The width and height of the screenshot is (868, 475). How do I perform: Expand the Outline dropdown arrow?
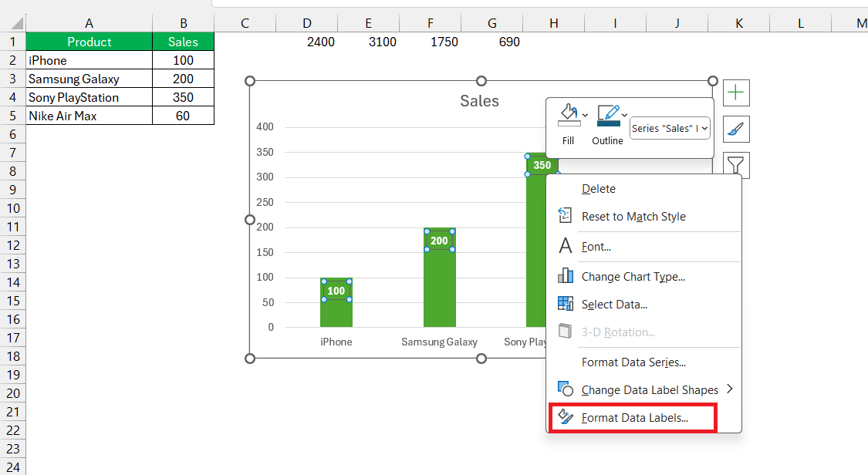pyautogui.click(x=624, y=116)
